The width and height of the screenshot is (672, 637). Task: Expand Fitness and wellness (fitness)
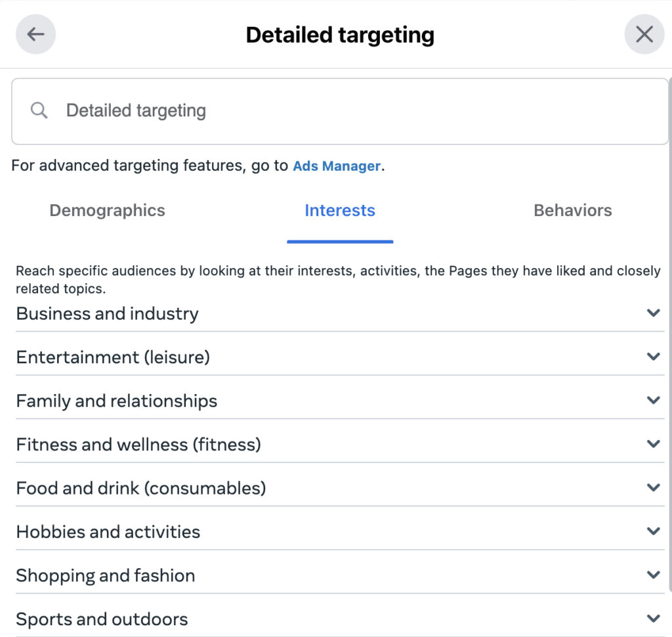(653, 444)
